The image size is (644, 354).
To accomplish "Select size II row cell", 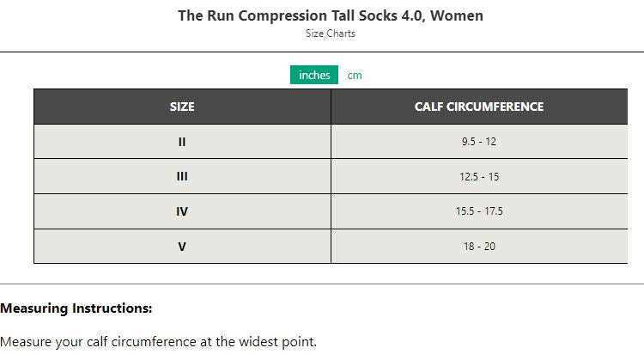I will pyautogui.click(x=182, y=142).
